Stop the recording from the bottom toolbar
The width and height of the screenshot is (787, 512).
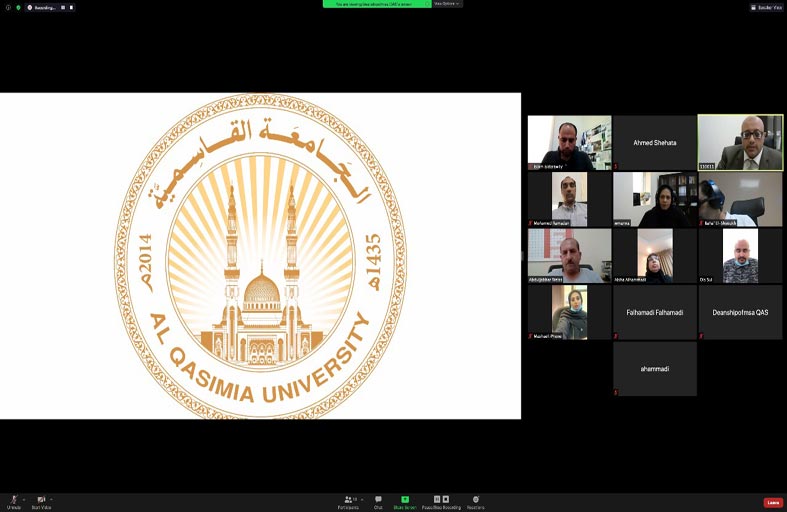coord(446,499)
